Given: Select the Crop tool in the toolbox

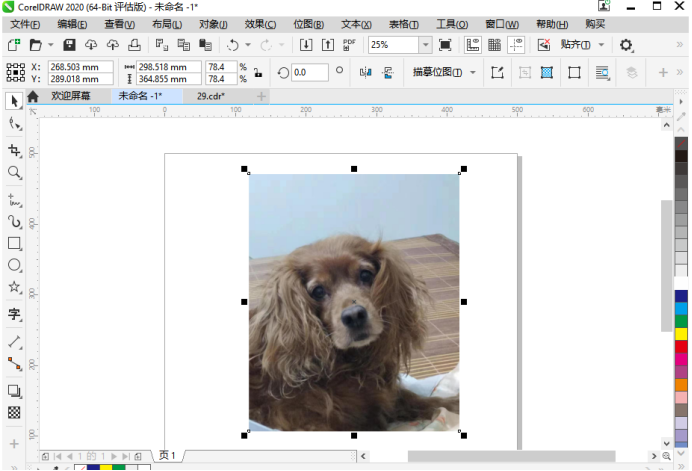Looking at the screenshot, I should 14,150.
